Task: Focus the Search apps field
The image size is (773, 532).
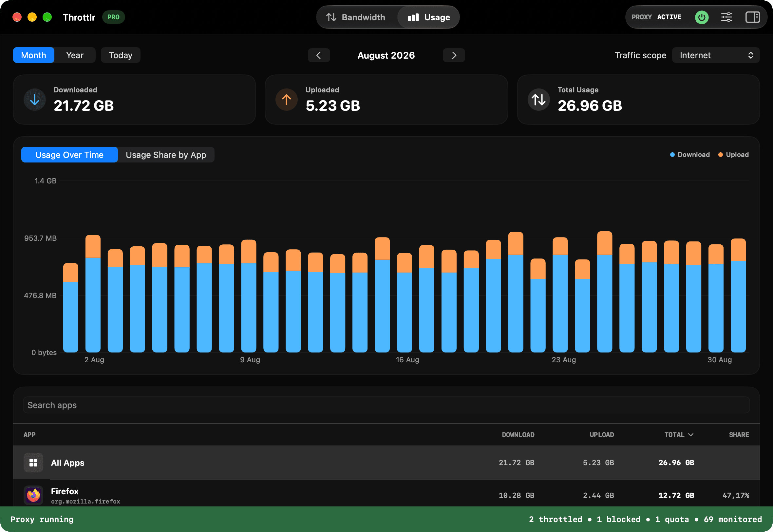Action: coord(386,405)
